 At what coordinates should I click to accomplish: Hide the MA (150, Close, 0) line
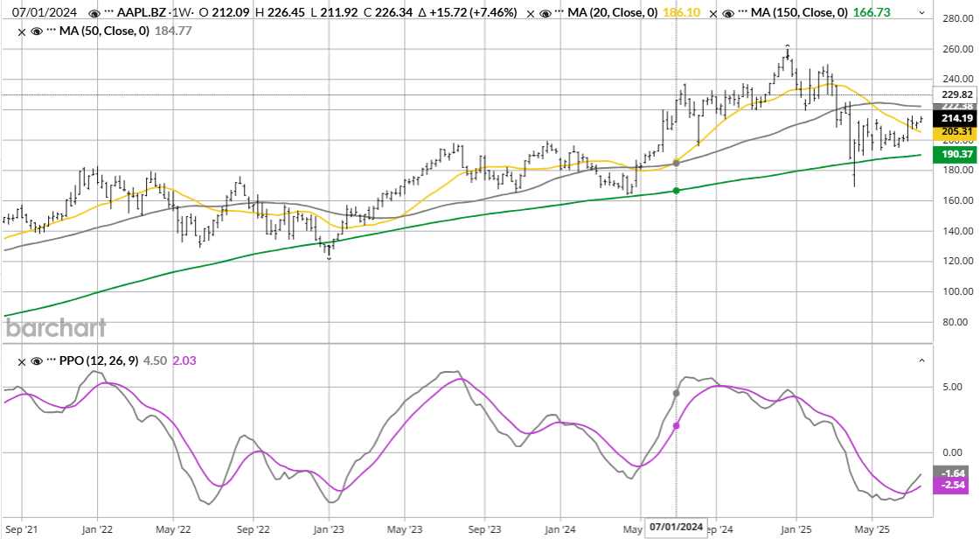(728, 13)
